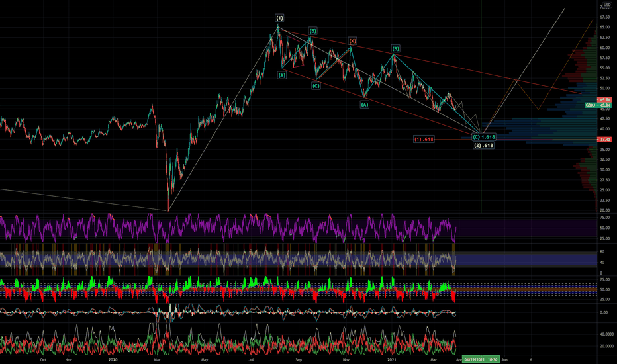This screenshot has height=364, width=617.
Task: Click the 65.00 price axis label
Action: coord(605,27)
